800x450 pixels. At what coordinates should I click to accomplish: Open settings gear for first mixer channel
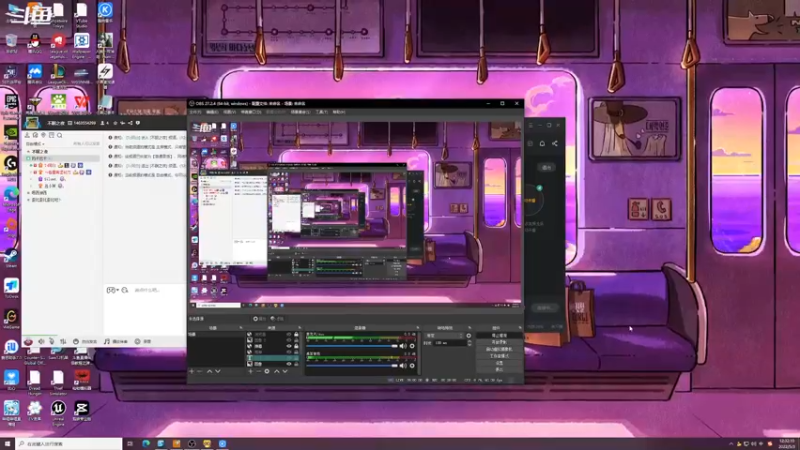[x=412, y=346]
